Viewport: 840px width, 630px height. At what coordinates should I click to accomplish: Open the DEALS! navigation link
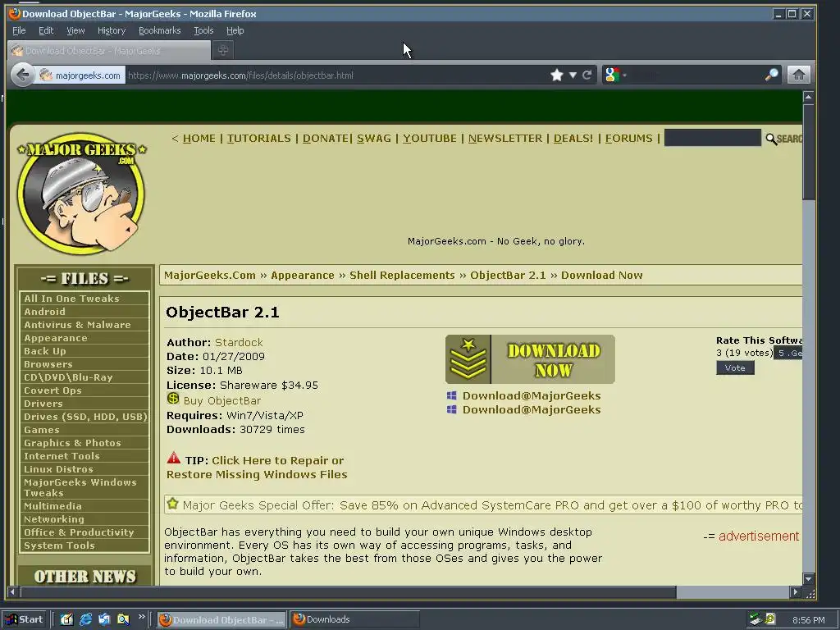[573, 138]
